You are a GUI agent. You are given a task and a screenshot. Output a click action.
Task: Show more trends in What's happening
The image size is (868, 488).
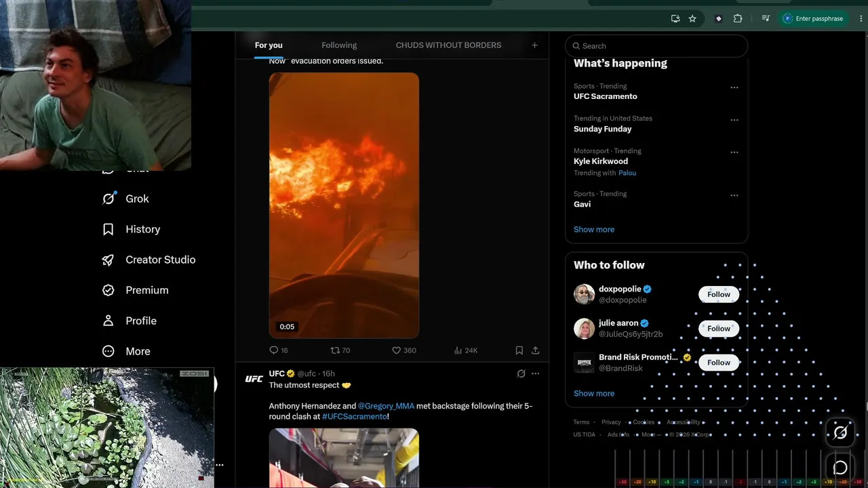(594, 229)
